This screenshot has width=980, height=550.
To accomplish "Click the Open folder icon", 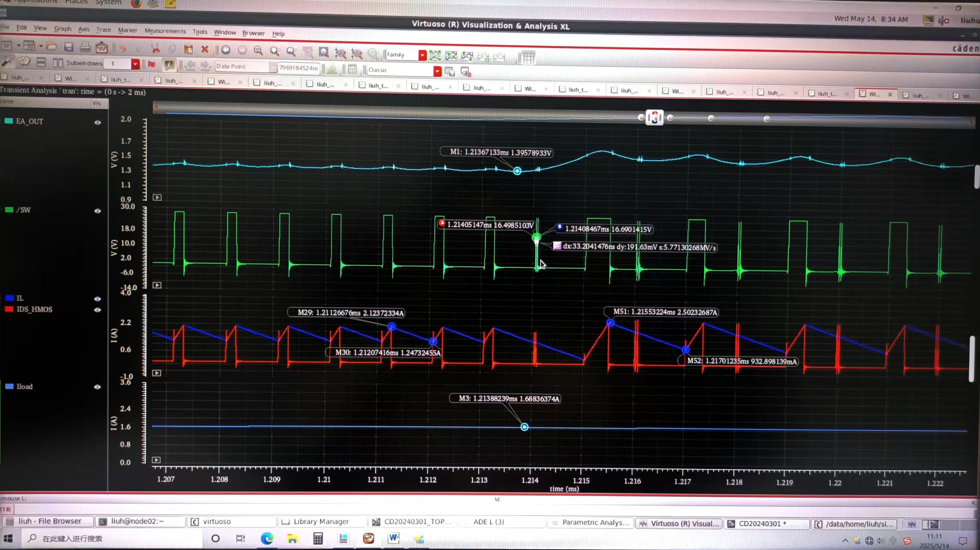I will (x=52, y=46).
